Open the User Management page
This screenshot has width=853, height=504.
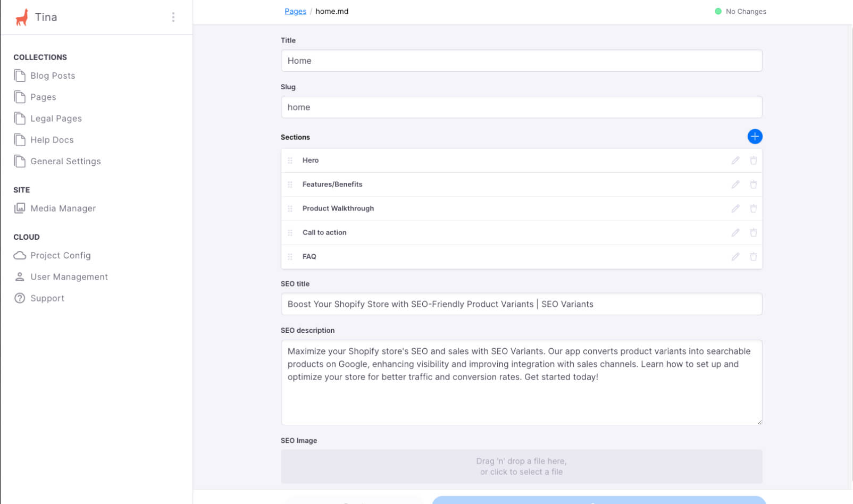(x=69, y=277)
